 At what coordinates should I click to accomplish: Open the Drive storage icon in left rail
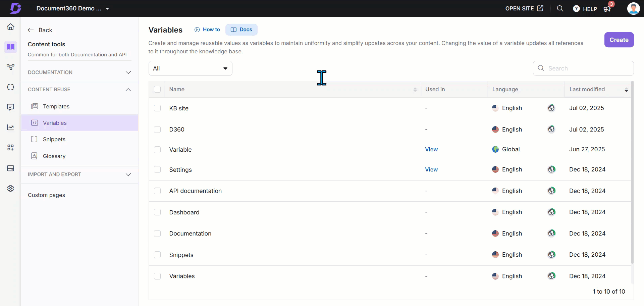[x=10, y=168]
